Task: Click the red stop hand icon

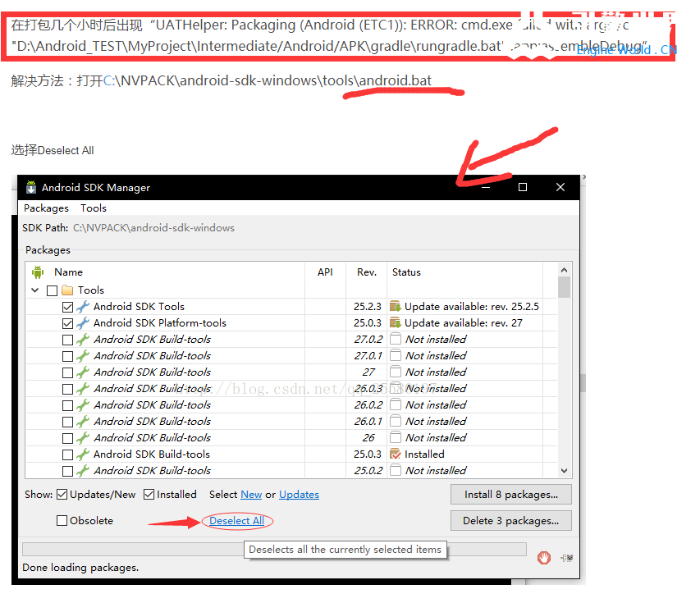Action: click(x=543, y=558)
